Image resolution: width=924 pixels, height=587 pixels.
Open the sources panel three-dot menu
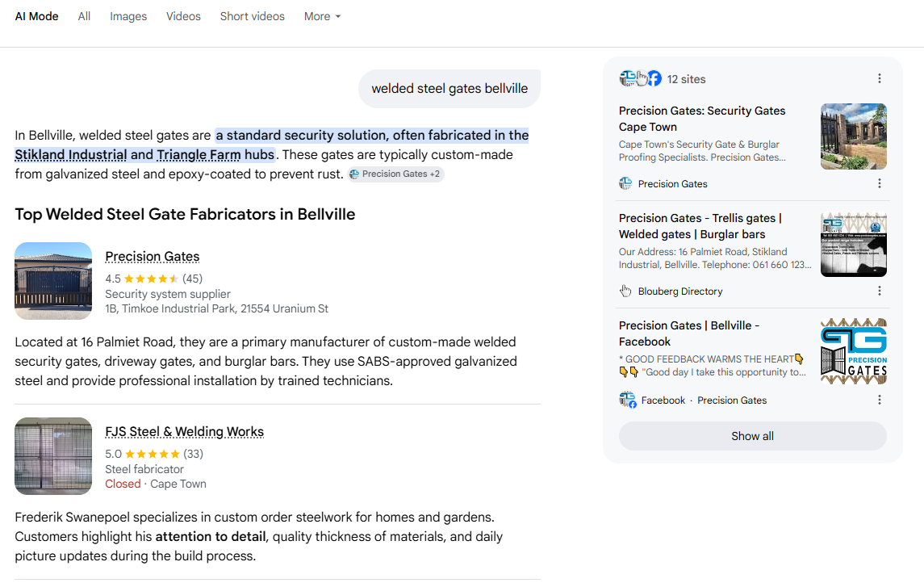[x=880, y=78]
